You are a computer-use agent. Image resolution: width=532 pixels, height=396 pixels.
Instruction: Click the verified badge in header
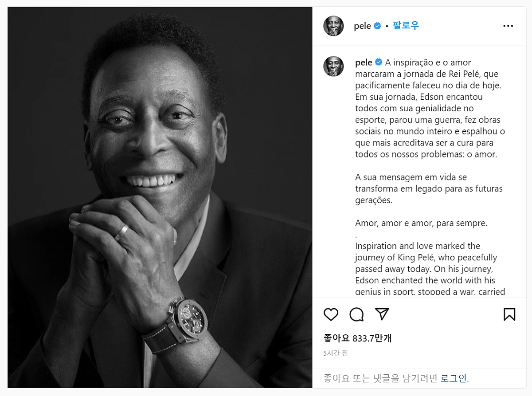click(377, 26)
